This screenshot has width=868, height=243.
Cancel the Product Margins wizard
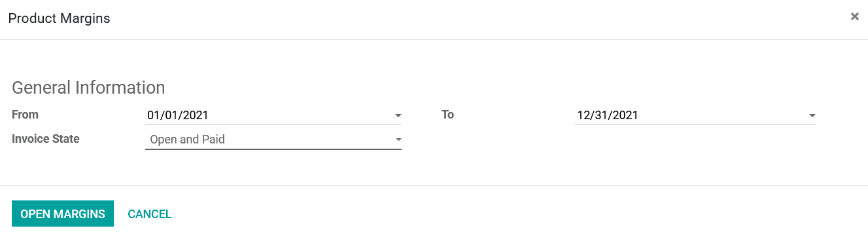pyautogui.click(x=150, y=214)
